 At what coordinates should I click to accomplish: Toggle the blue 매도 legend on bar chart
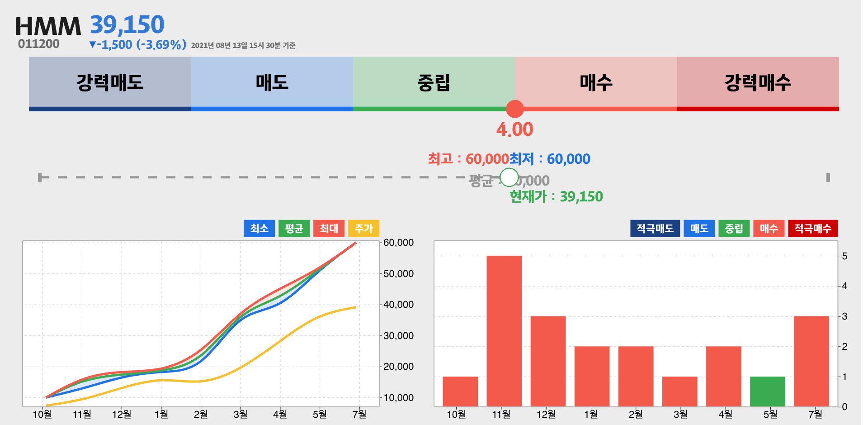tap(699, 229)
